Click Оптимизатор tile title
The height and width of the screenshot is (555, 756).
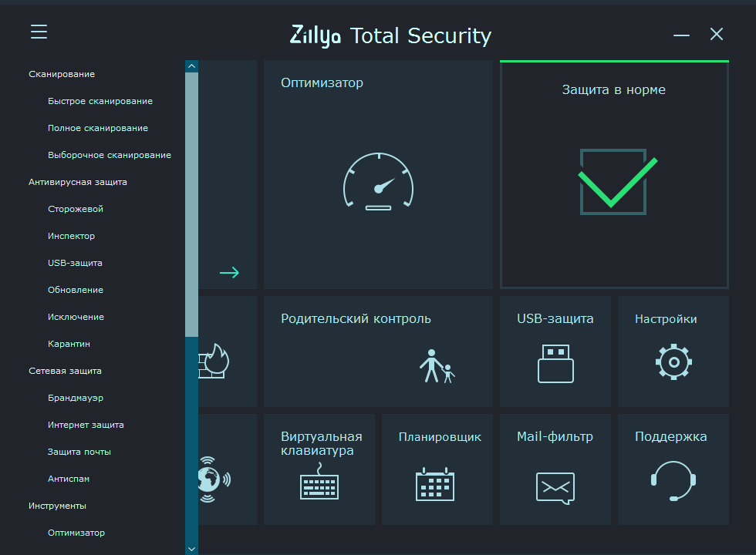click(322, 83)
